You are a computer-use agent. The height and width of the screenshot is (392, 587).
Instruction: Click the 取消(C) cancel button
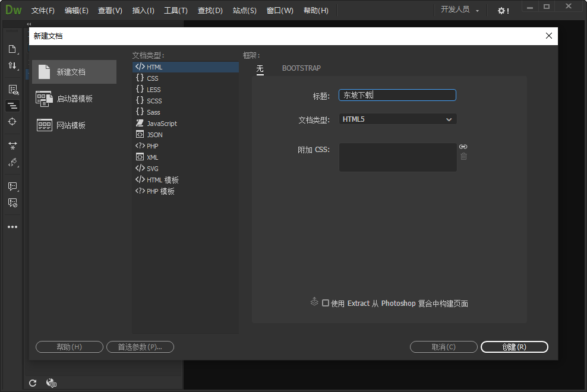(x=444, y=347)
